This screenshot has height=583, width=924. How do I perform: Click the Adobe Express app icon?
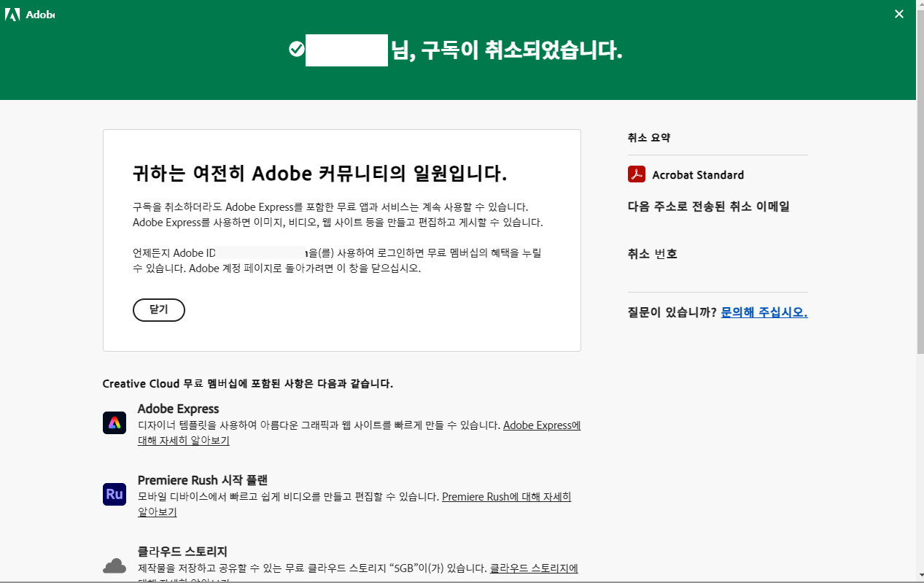114,423
